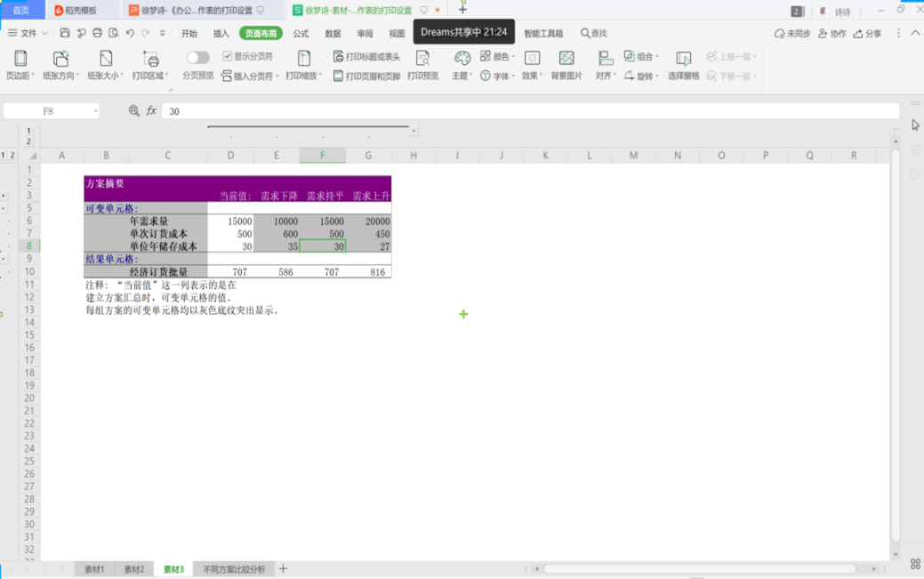
Task: Click the undo arrow icon
Action: (130, 33)
